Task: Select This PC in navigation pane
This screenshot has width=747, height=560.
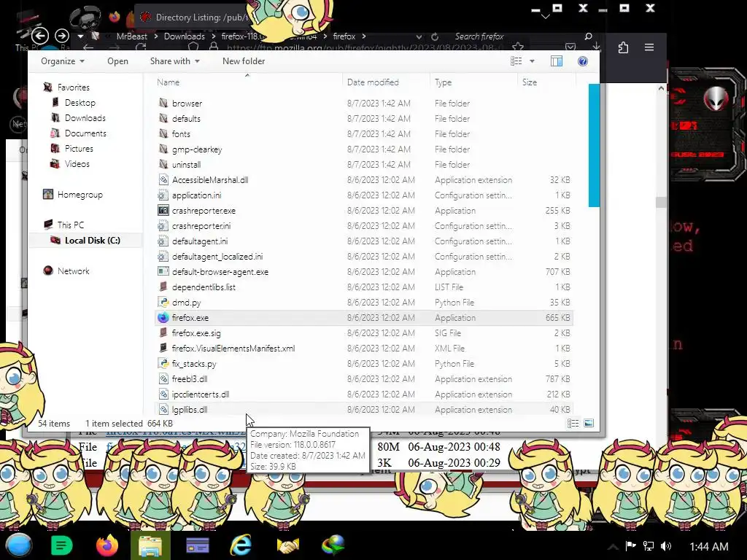Action: click(x=70, y=225)
